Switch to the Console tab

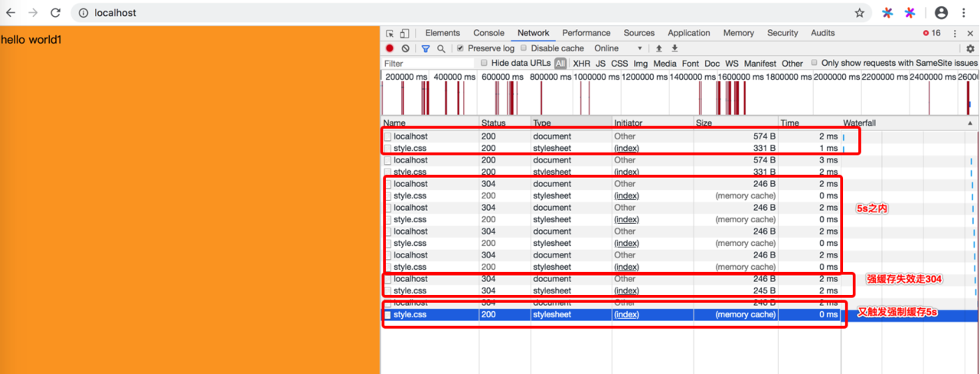[x=488, y=33]
